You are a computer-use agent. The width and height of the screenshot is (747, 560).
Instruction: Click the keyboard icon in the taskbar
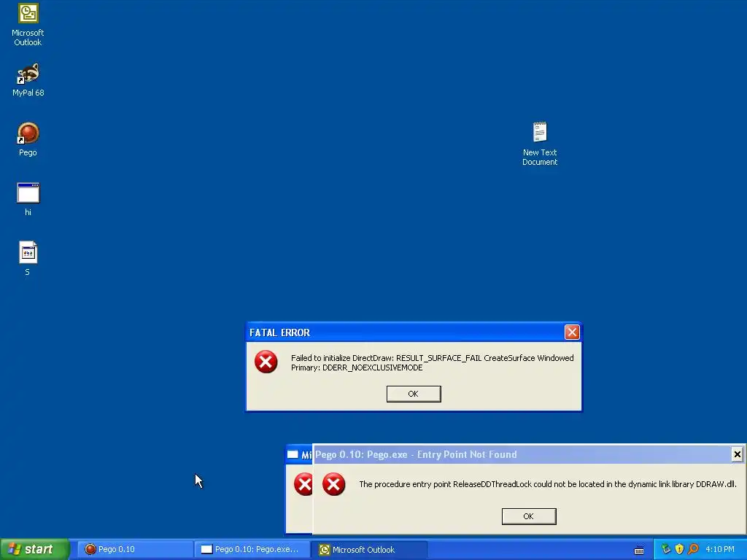[x=639, y=551]
